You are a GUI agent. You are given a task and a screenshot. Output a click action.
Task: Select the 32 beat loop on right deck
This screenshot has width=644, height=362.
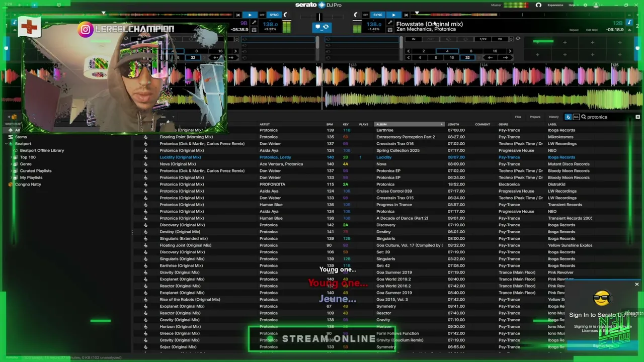[x=467, y=58]
